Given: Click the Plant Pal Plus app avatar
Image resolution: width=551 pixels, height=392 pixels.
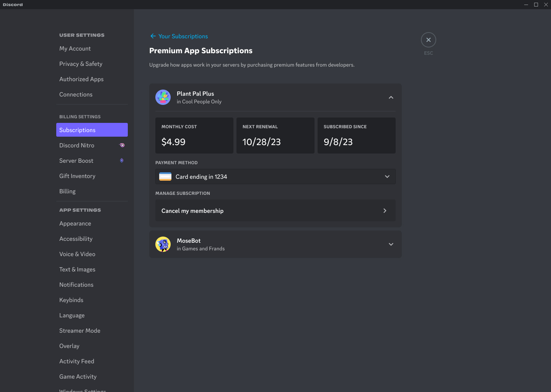Looking at the screenshot, I should pyautogui.click(x=163, y=97).
